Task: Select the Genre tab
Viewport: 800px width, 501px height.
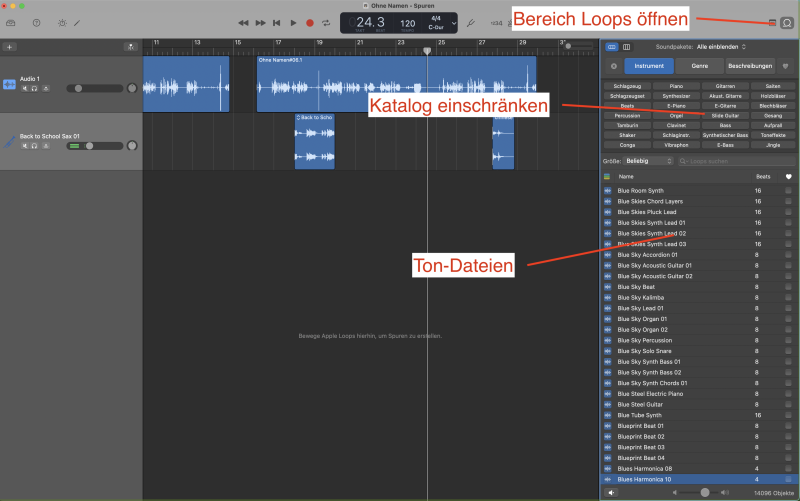Action: 699,66
